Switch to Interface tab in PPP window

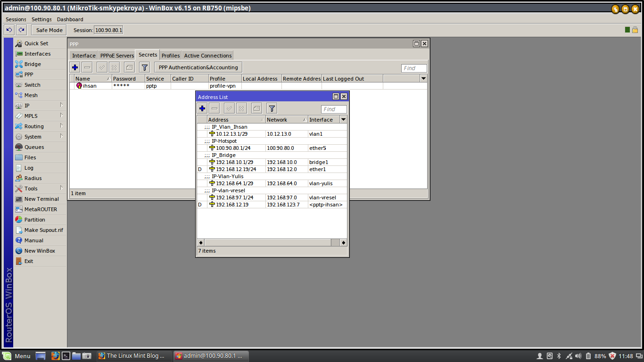tap(84, 56)
